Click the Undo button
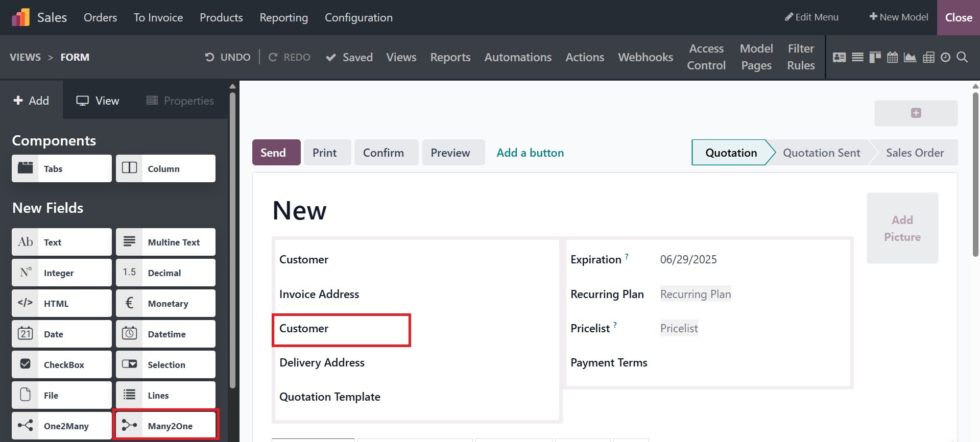The width and height of the screenshot is (980, 442). pyautogui.click(x=228, y=57)
